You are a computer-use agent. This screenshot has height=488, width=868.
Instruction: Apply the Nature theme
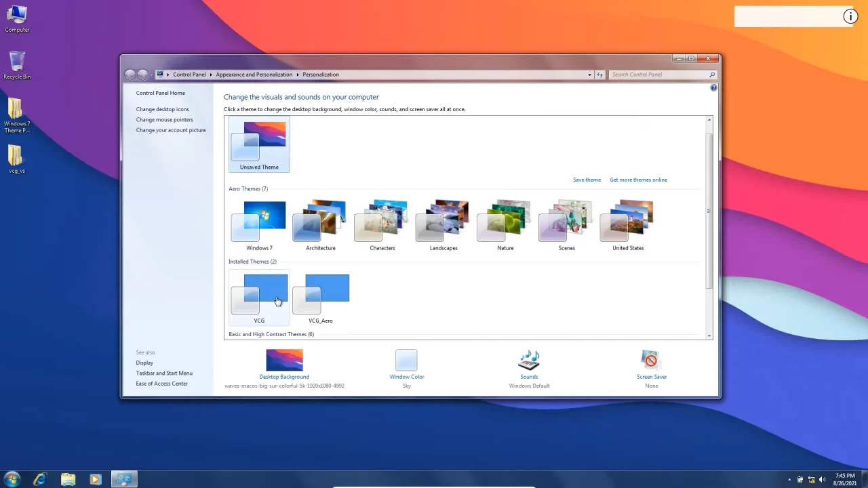click(x=505, y=226)
